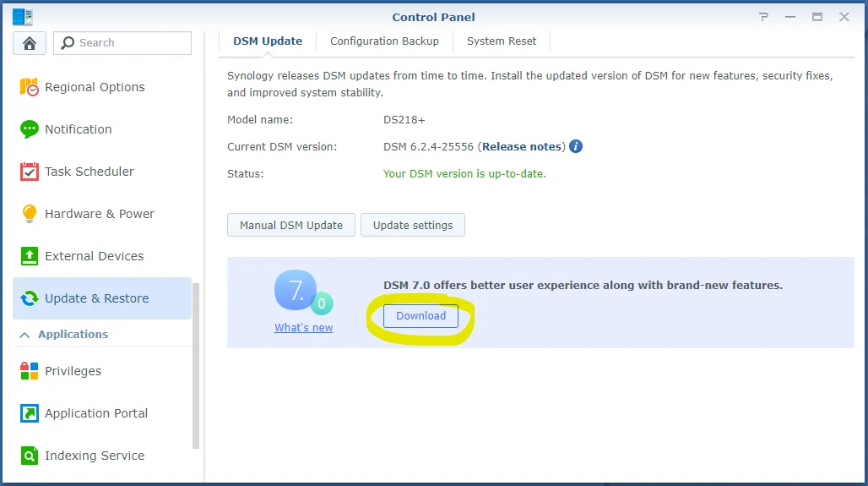
Task: Click the DSM 7.0 logo badge
Action: (x=303, y=292)
